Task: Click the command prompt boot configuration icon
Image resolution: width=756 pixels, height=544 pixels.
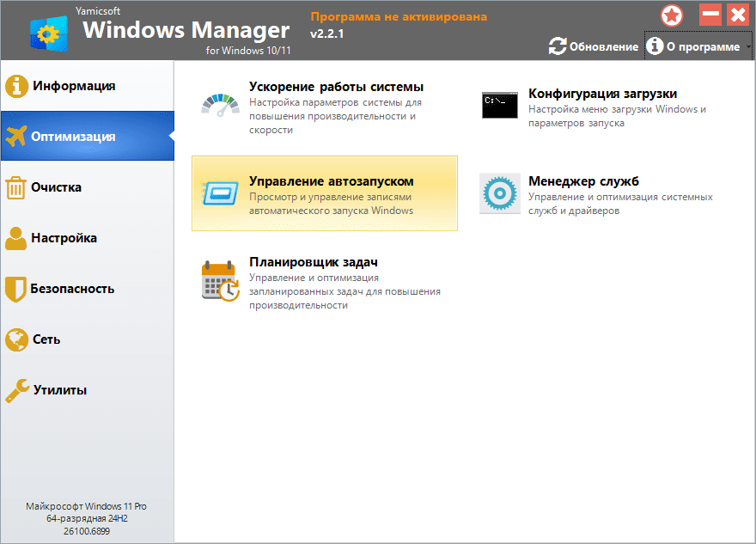Action: pos(499,105)
